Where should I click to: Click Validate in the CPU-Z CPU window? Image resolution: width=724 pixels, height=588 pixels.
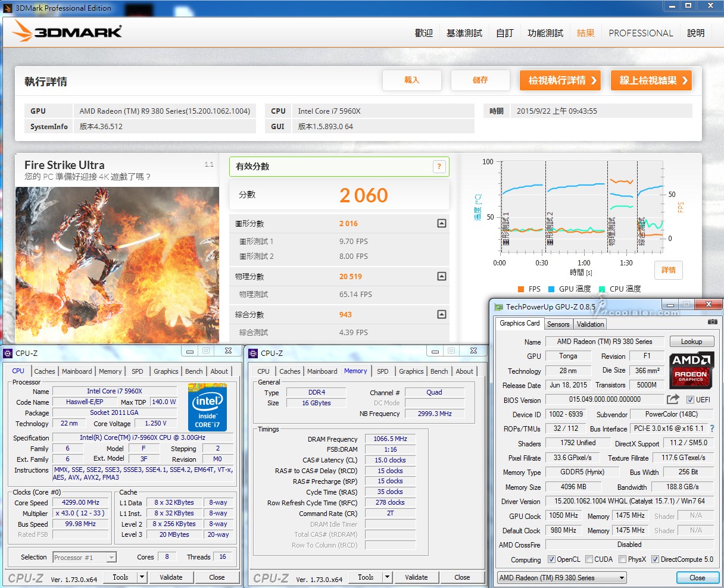(x=171, y=577)
